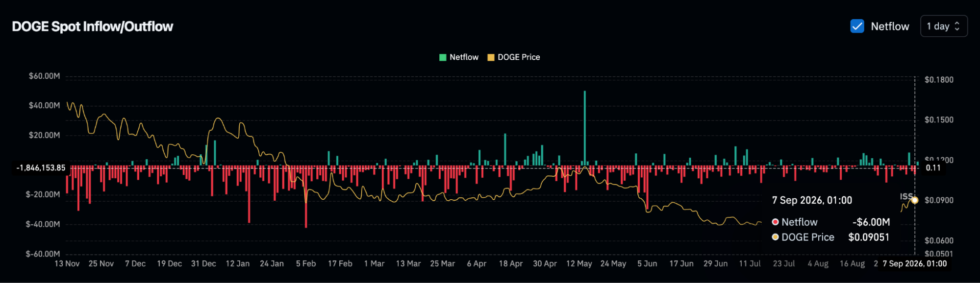The width and height of the screenshot is (980, 283).
Task: Click the 7 Sep 2026, 01:00 axis label
Action: tap(914, 264)
